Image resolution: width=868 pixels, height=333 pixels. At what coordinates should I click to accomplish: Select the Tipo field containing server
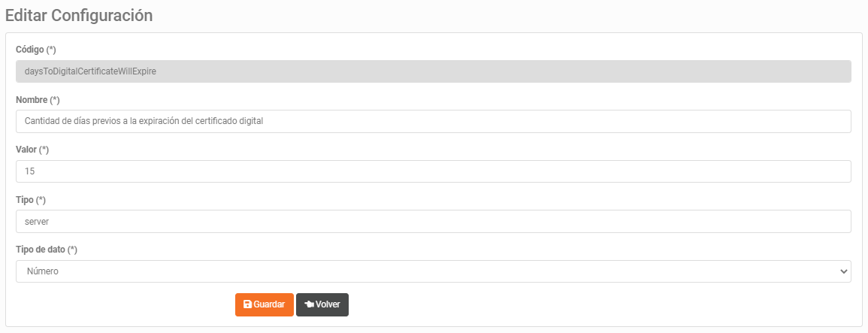(434, 221)
